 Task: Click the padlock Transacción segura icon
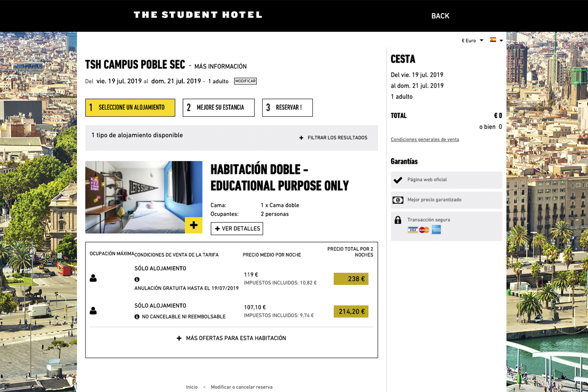tap(398, 220)
